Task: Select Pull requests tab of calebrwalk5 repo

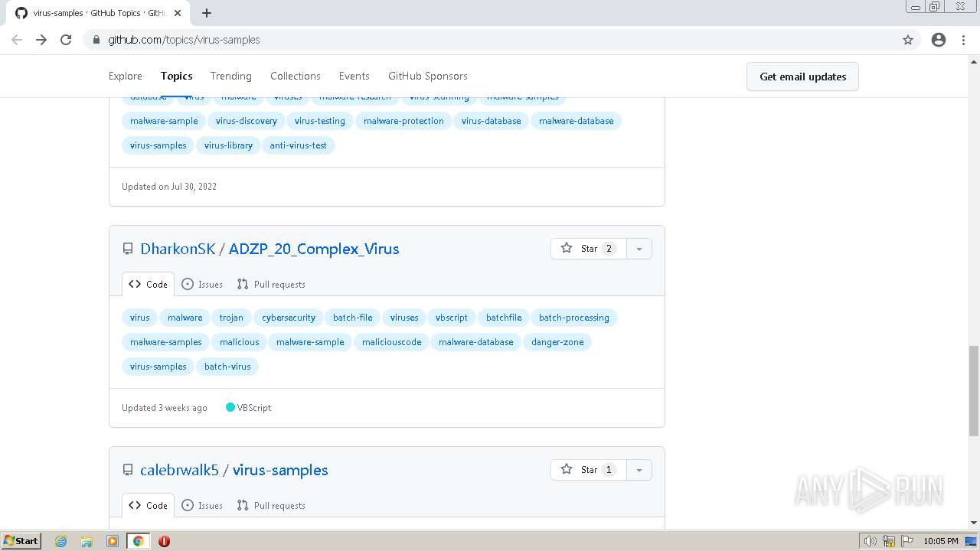Action: coord(271,505)
